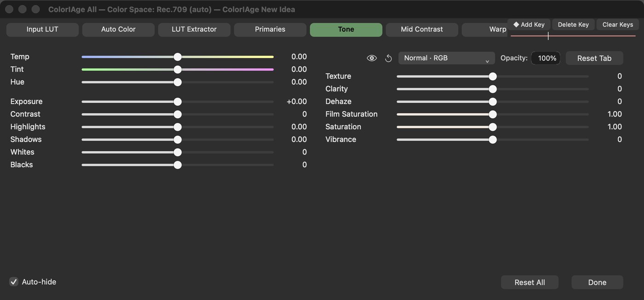Image resolution: width=644 pixels, height=300 pixels.
Task: Click the window title bar text
Action: (x=172, y=9)
